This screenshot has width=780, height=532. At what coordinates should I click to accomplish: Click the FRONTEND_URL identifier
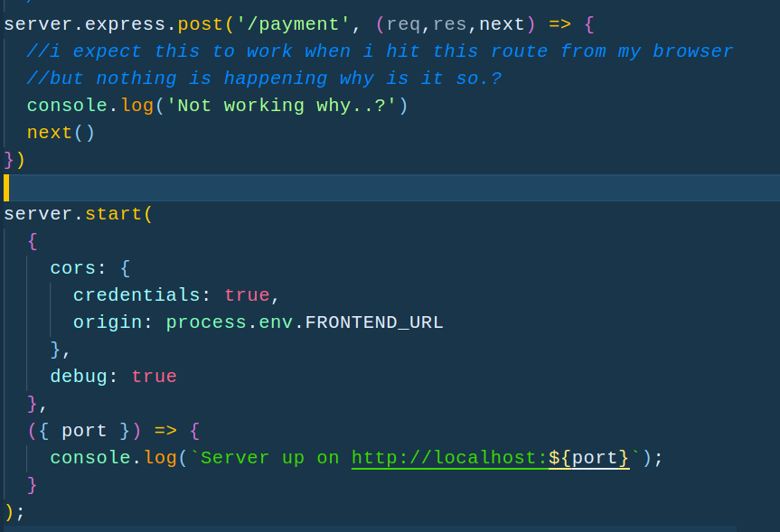click(x=374, y=322)
